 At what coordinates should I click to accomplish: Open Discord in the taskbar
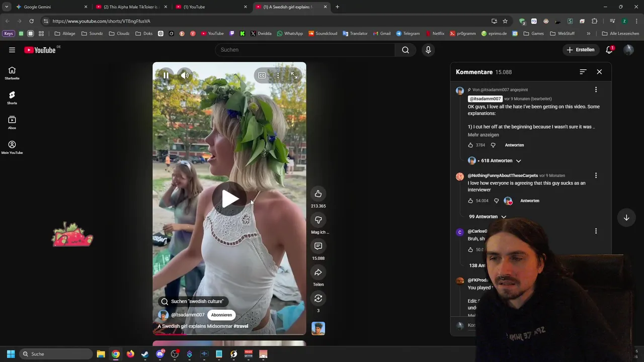[160, 354]
